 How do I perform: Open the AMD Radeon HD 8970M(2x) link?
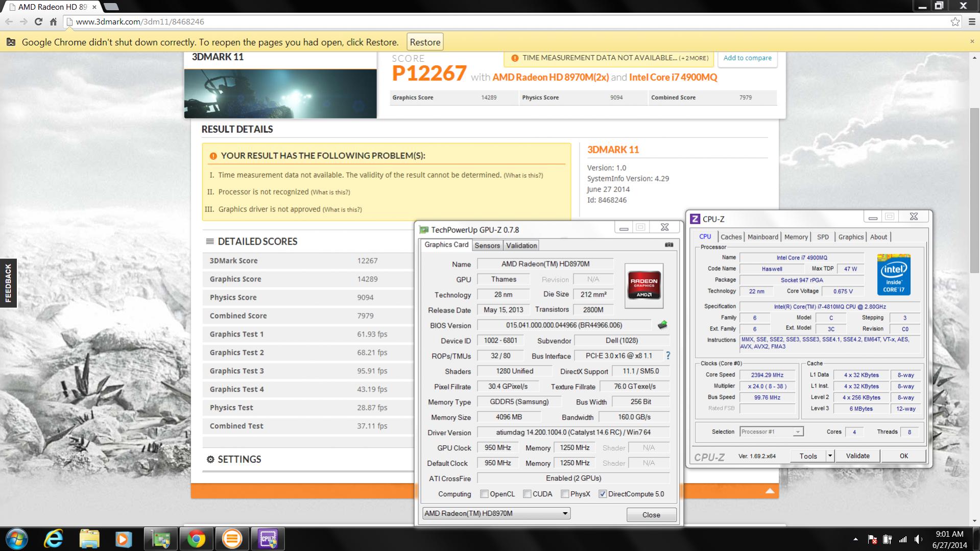551,77
